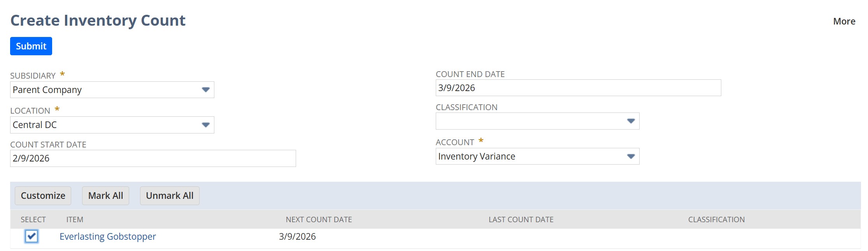Screen dimensions: 868x251
Task: Click the Count Start Date field
Action: click(x=153, y=158)
